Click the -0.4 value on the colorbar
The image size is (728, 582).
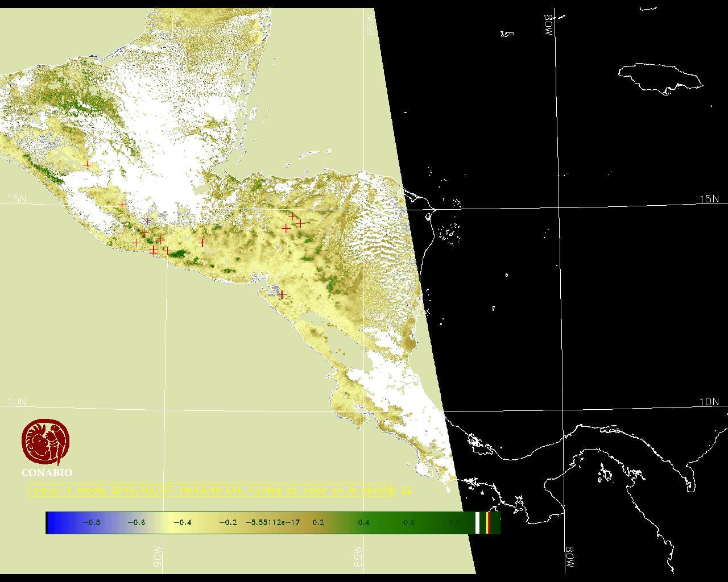[182, 523]
